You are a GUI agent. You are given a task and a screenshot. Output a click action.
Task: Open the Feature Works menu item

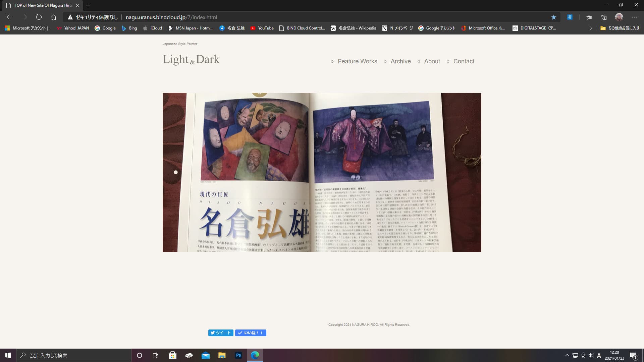pos(357,61)
